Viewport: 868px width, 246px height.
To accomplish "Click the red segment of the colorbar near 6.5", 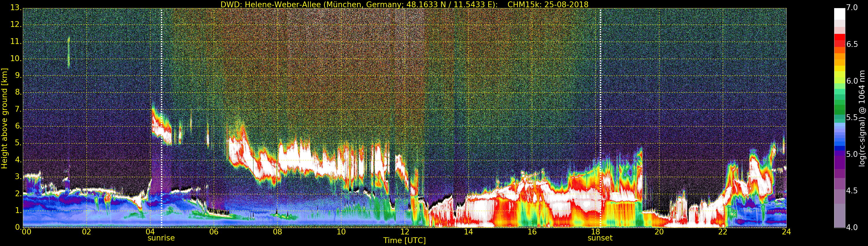I will [x=839, y=41].
